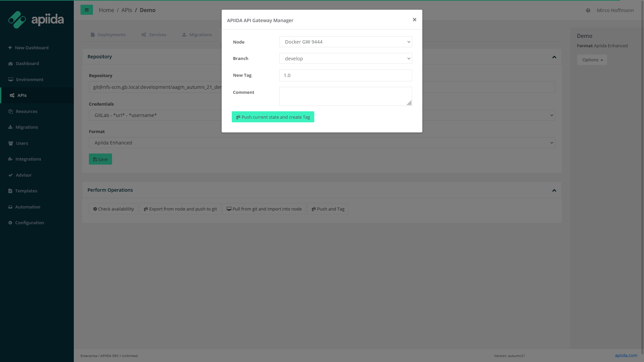Close the API Gateway Manager dialog

415,20
